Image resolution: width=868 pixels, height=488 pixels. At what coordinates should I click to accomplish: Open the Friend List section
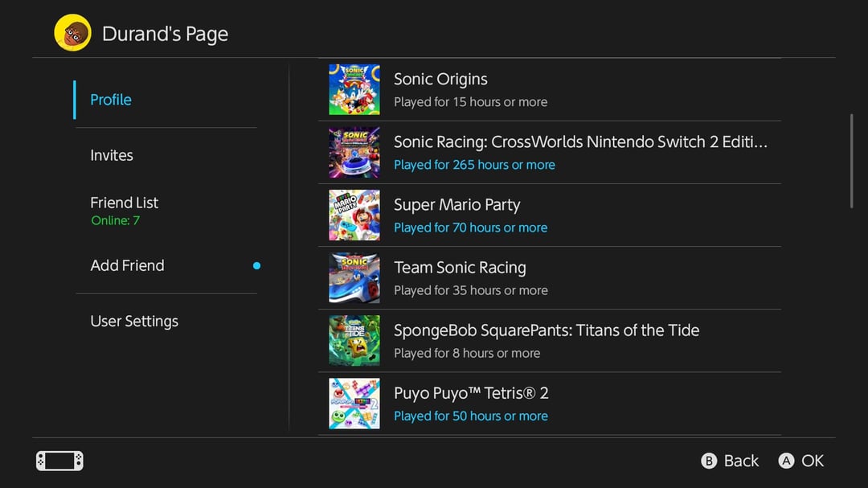125,203
